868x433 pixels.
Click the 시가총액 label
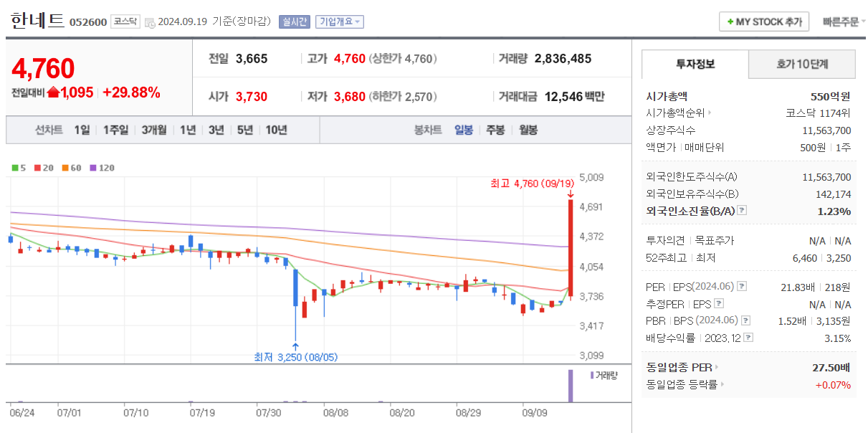(x=666, y=96)
